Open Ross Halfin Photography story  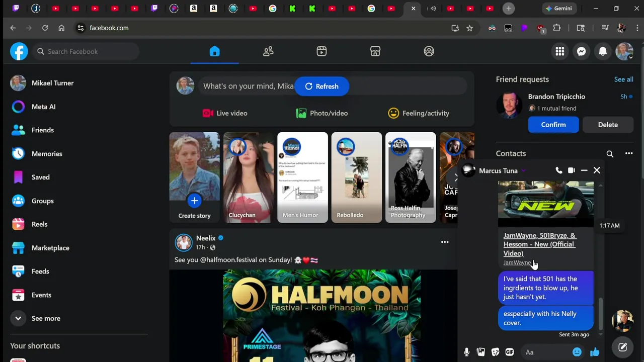[411, 177]
